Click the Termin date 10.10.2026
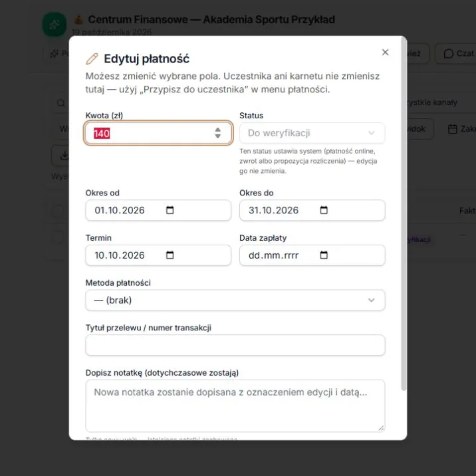Image resolution: width=476 pixels, height=476 pixels. coord(120,255)
